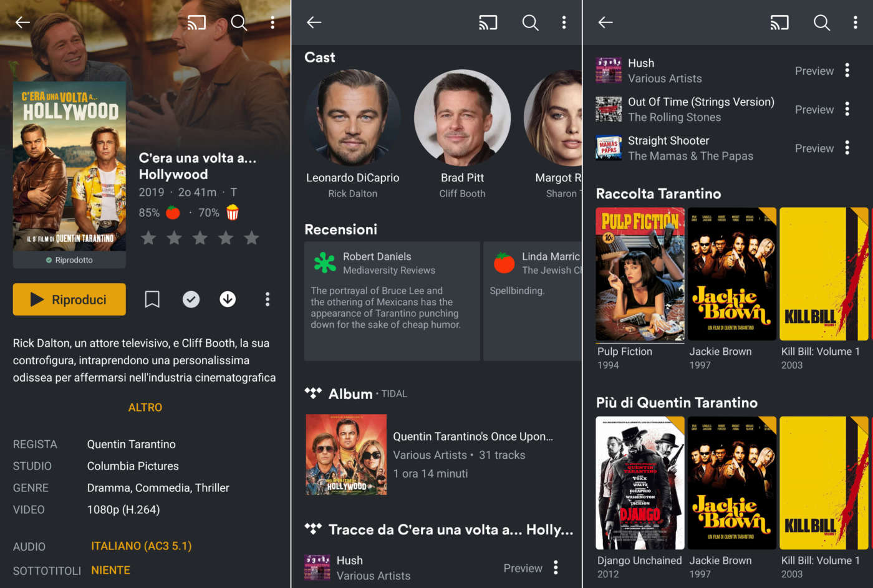873x588 pixels.
Task: Tap the Più di Quentin Tarantino heading
Action: click(x=677, y=403)
